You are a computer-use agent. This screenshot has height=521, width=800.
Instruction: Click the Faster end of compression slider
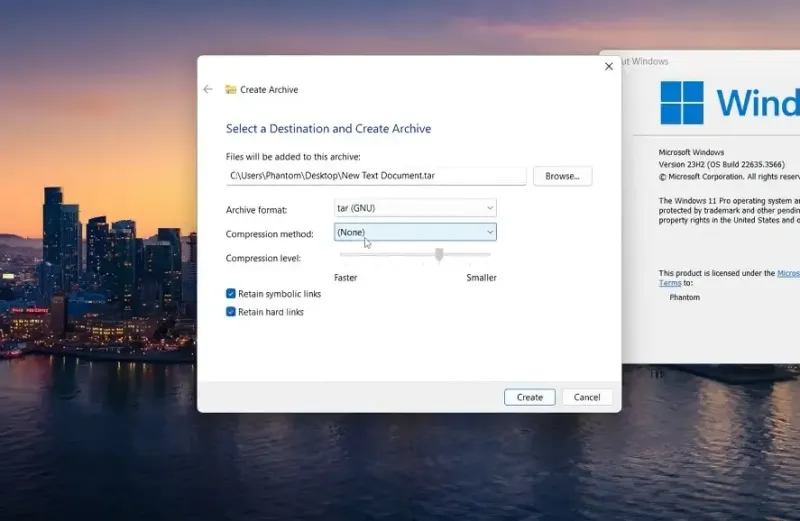pos(345,278)
